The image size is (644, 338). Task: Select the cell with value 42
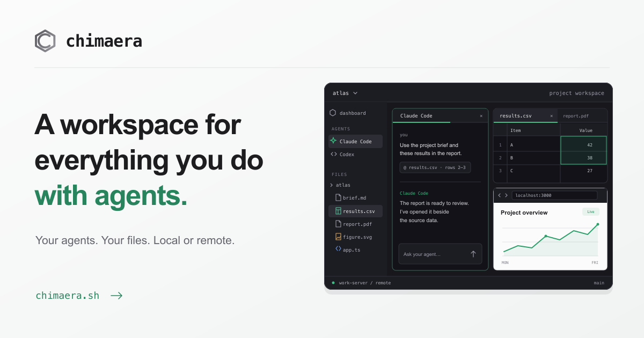click(x=584, y=144)
